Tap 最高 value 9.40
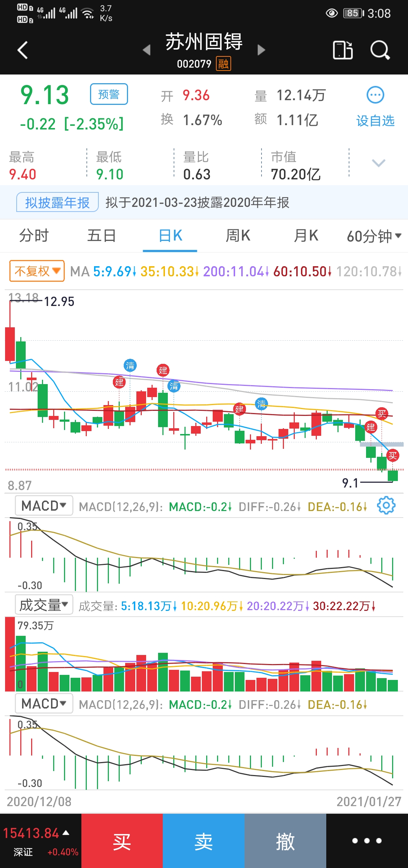408x868 pixels. [22, 174]
